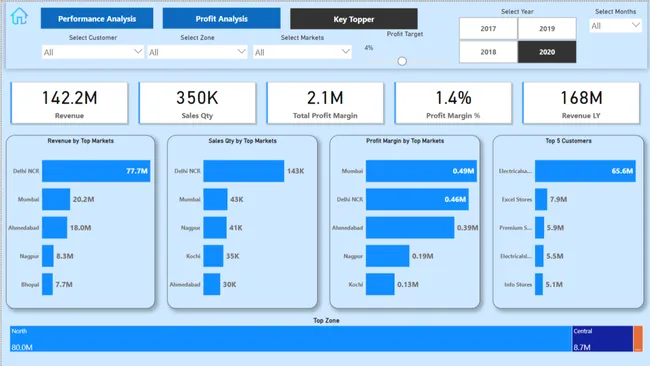Image resolution: width=650 pixels, height=366 pixels.
Task: Select year 2019 in slicer
Action: click(x=547, y=29)
